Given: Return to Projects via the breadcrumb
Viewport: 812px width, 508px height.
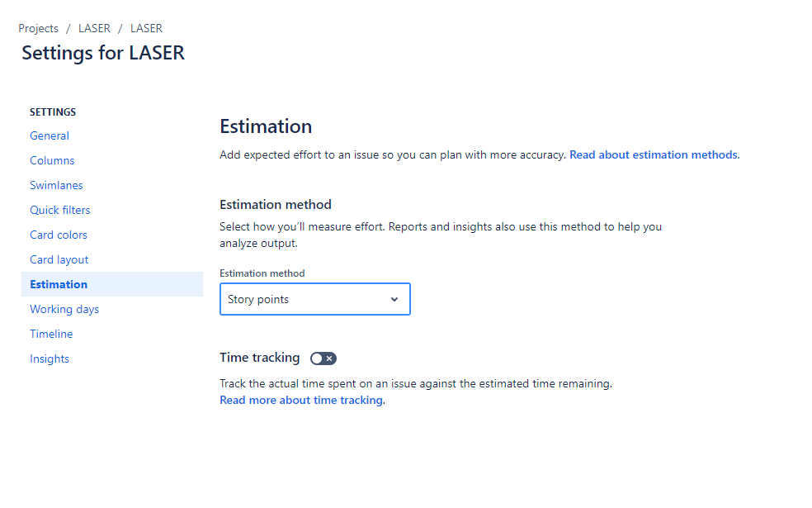Looking at the screenshot, I should pos(38,28).
